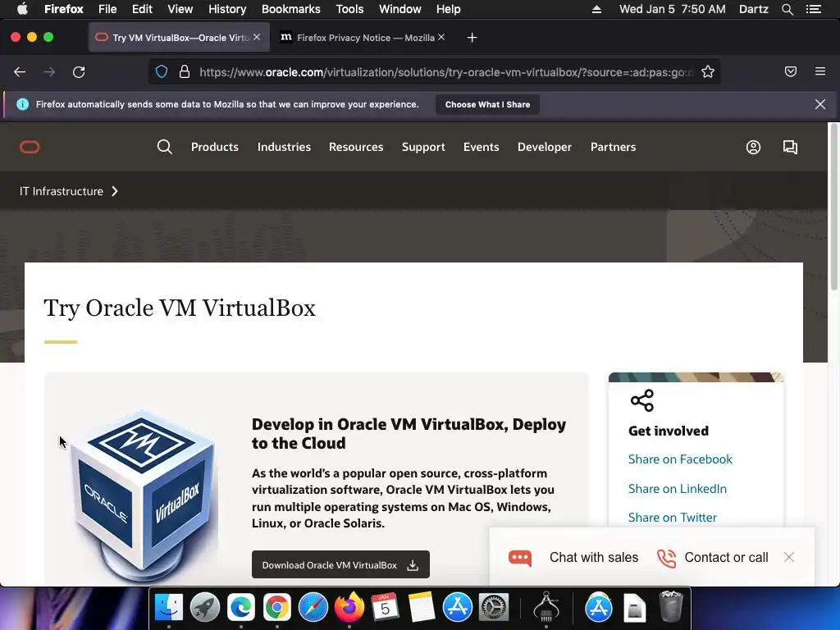Open the Resources navigation menu
This screenshot has height=630, width=840.
coord(356,147)
